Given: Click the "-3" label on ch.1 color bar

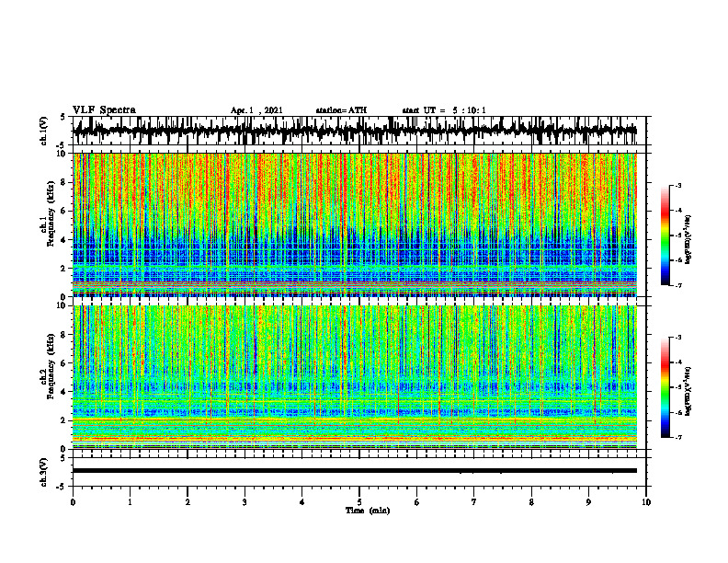Looking at the screenshot, I should tap(678, 185).
